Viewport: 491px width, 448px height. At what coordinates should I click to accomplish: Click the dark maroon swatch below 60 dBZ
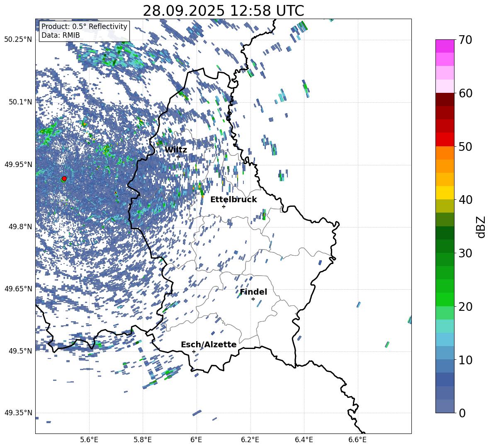coord(445,99)
